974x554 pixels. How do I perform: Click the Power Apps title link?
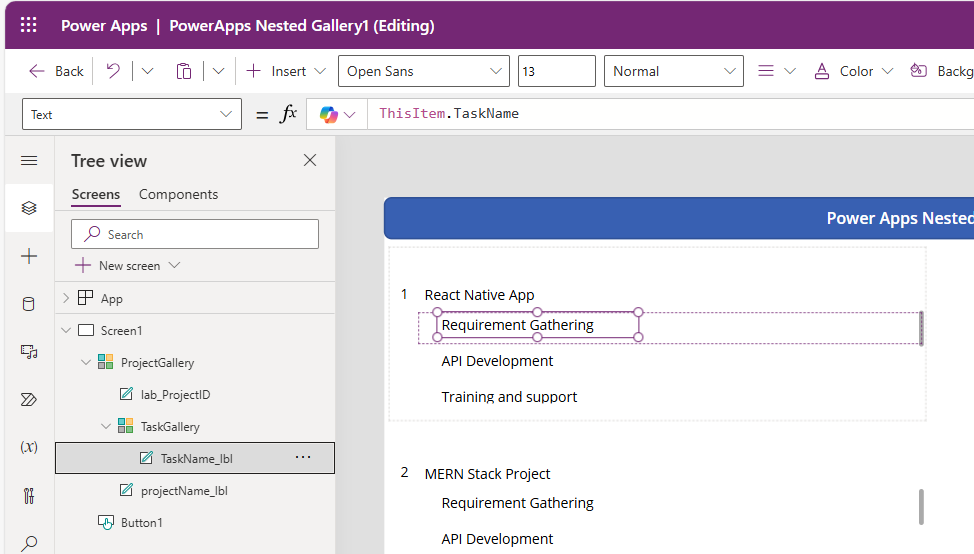[x=104, y=25]
